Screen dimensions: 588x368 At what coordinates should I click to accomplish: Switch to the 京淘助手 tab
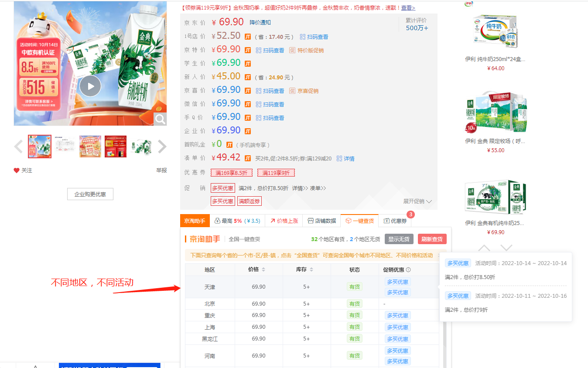pyautogui.click(x=195, y=221)
